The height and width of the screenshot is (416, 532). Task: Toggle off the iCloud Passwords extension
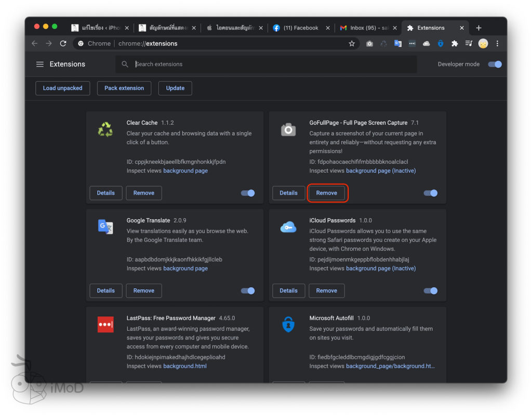(431, 291)
